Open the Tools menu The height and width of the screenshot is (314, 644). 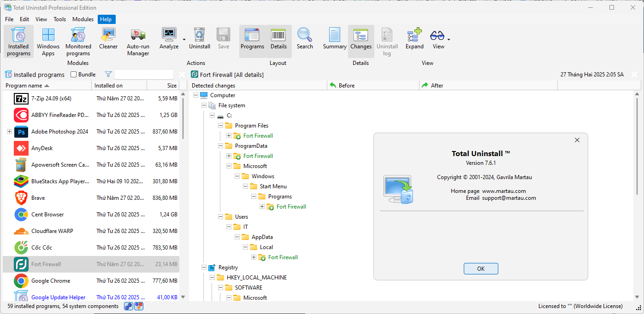click(60, 19)
